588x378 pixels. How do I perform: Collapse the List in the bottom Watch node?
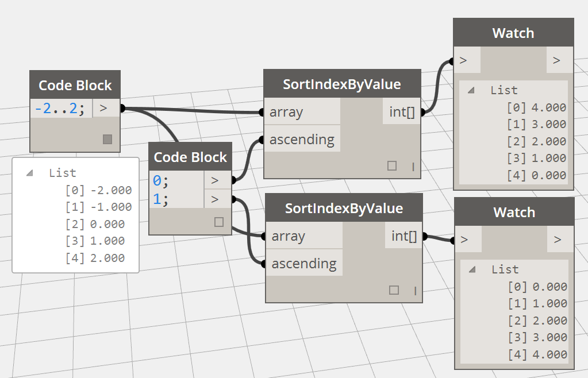473,269
